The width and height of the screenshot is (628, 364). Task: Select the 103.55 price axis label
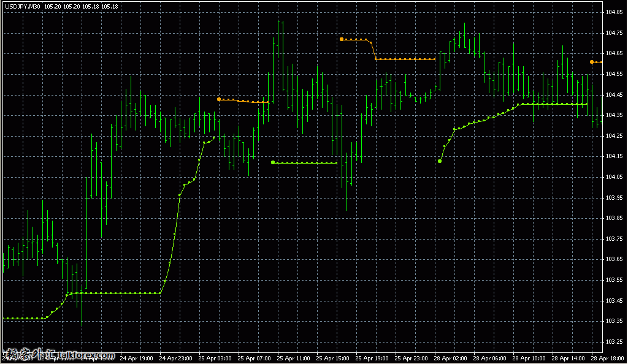click(x=614, y=280)
